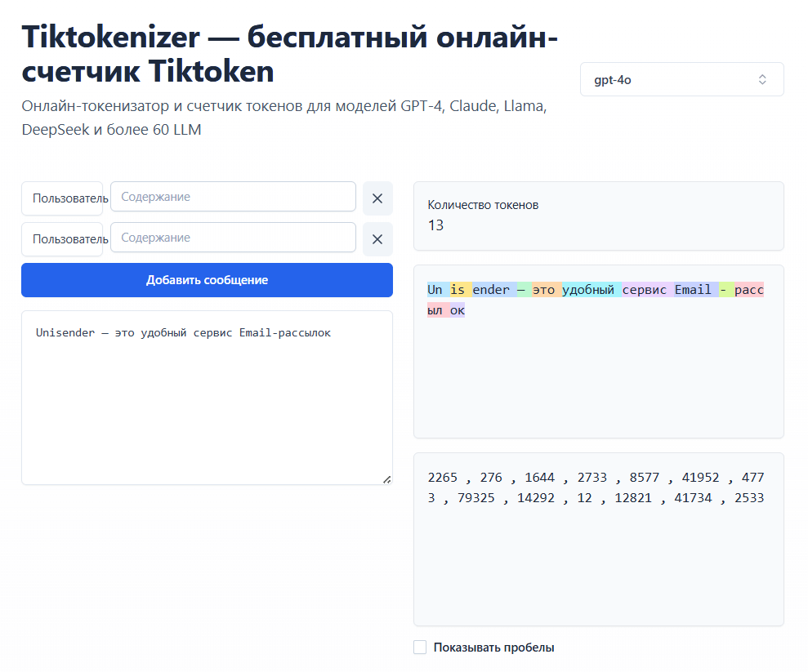The width and height of the screenshot is (808, 672).
Task: Open the gpt-4o model dropdown
Action: tap(681, 79)
